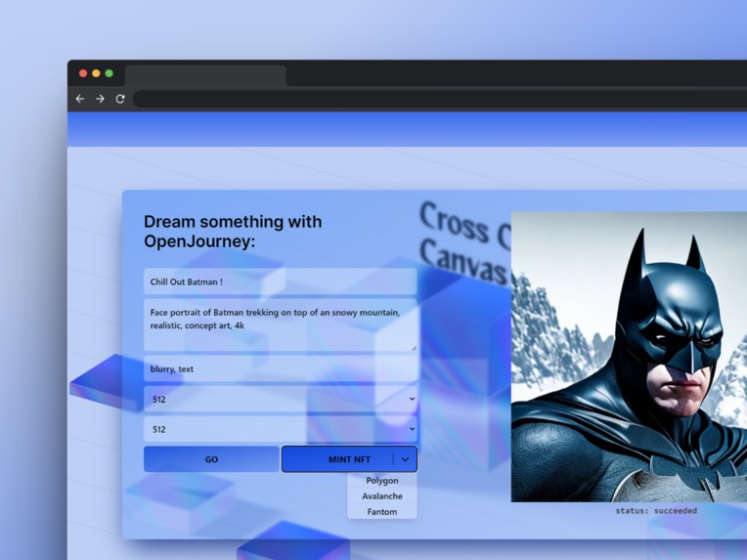747x560 pixels.
Task: Click the 'Dream something with OpenJourney:' heading
Action: point(233,232)
